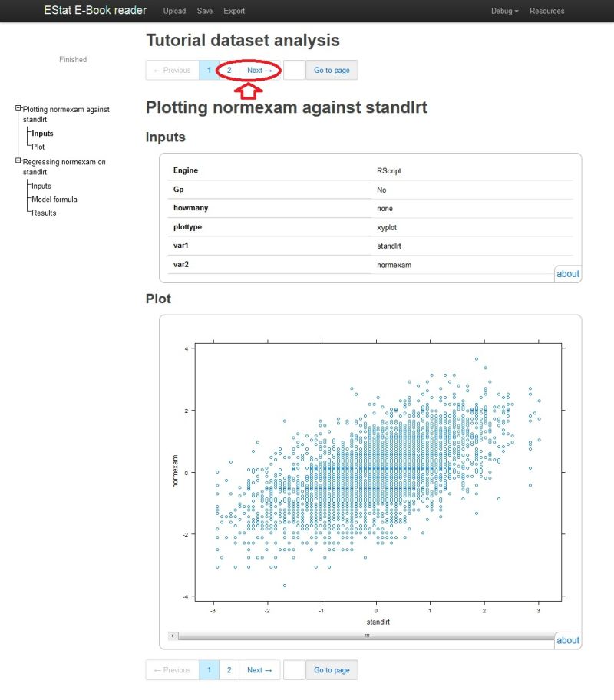Image resolution: width=614 pixels, height=700 pixels.
Task: Click the EStat E-Book reader brand title
Action: pyautogui.click(x=95, y=10)
